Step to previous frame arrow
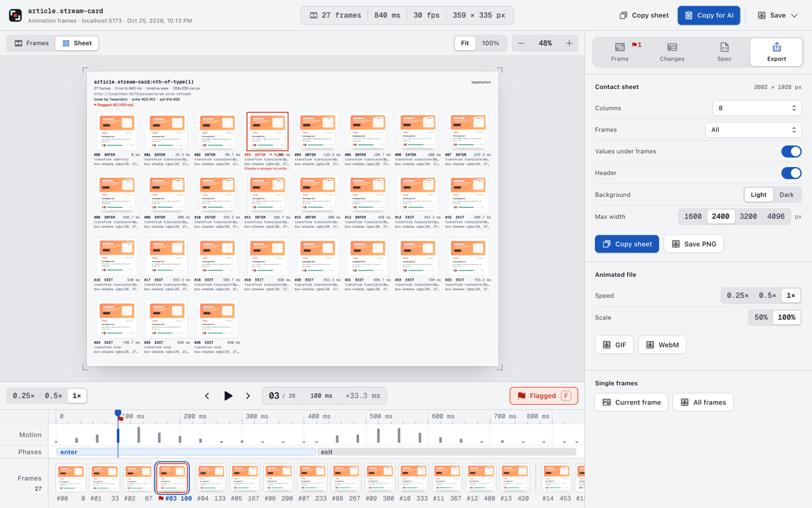This screenshot has width=812, height=508. point(207,396)
